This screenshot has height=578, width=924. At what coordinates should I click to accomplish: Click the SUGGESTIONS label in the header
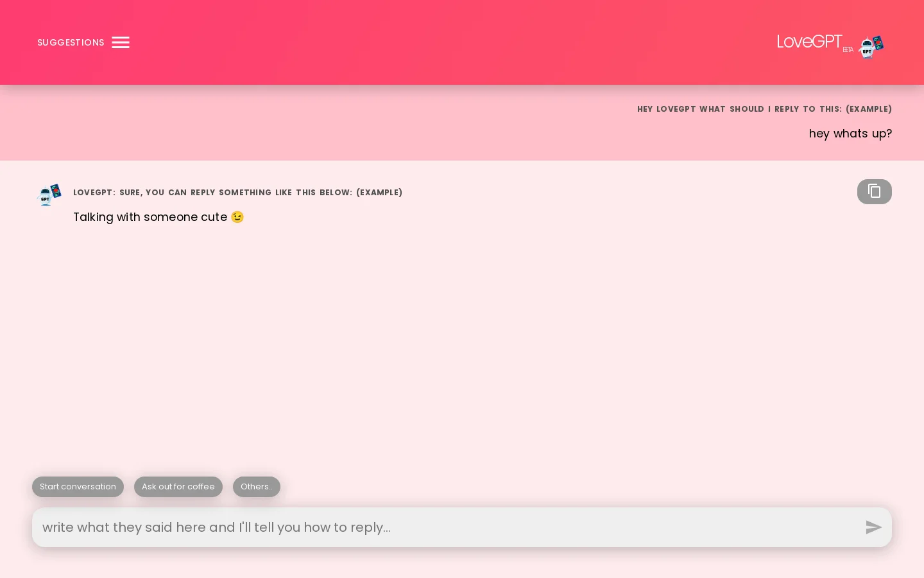tap(71, 42)
